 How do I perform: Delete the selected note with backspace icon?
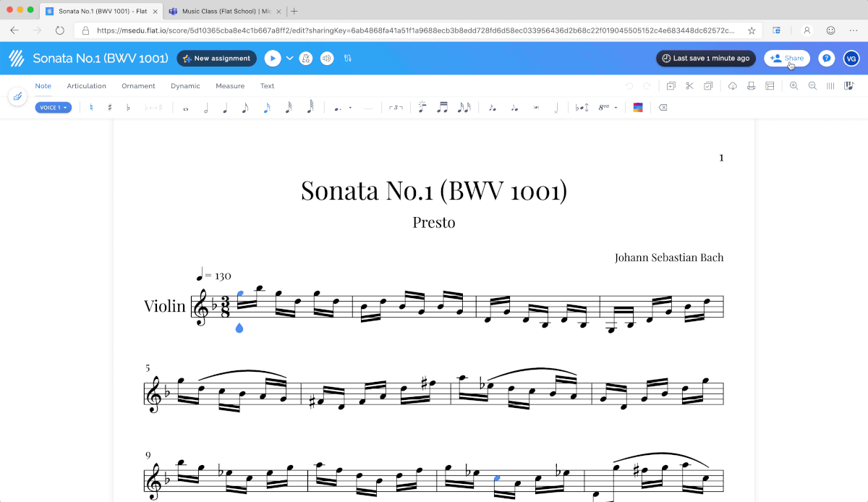coord(663,108)
